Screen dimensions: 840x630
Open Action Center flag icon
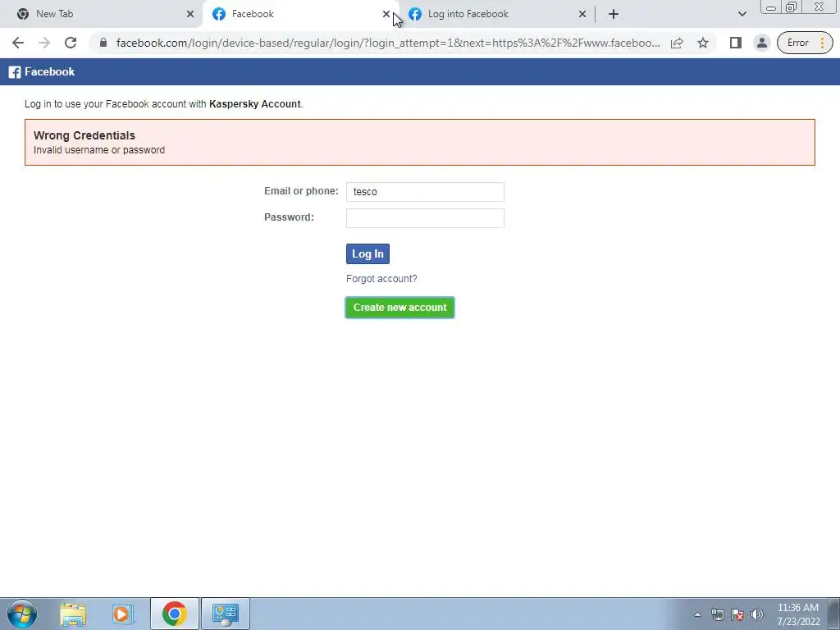(x=737, y=614)
